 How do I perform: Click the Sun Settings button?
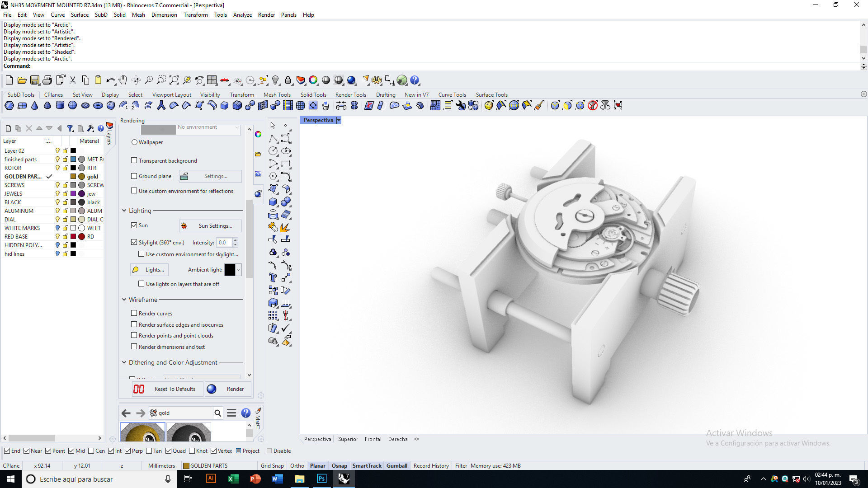coord(210,226)
